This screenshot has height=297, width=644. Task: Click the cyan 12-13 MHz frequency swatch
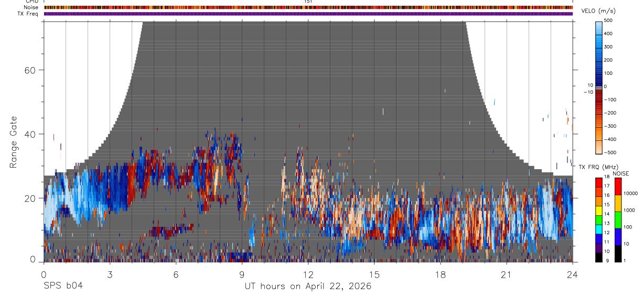[x=598, y=229]
